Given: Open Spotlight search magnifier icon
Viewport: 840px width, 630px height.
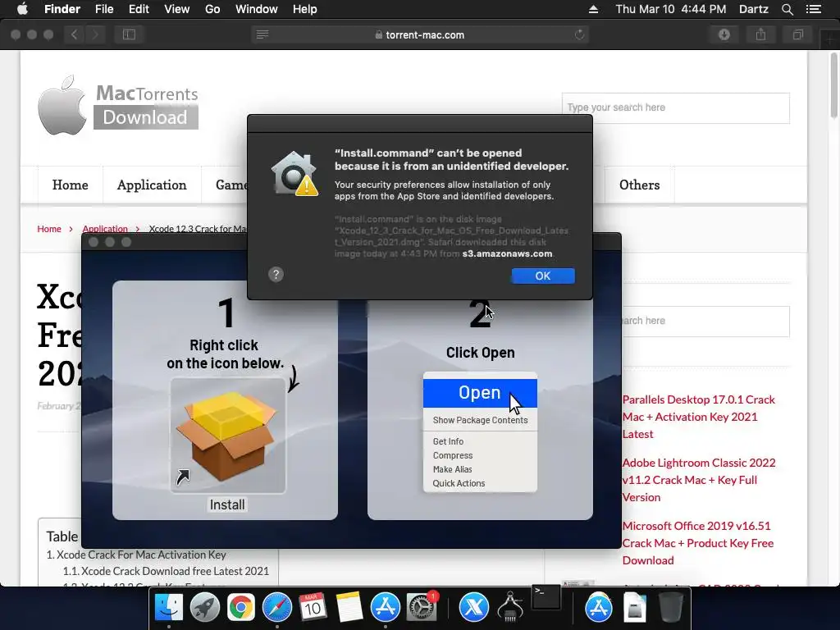Looking at the screenshot, I should pyautogui.click(x=787, y=9).
